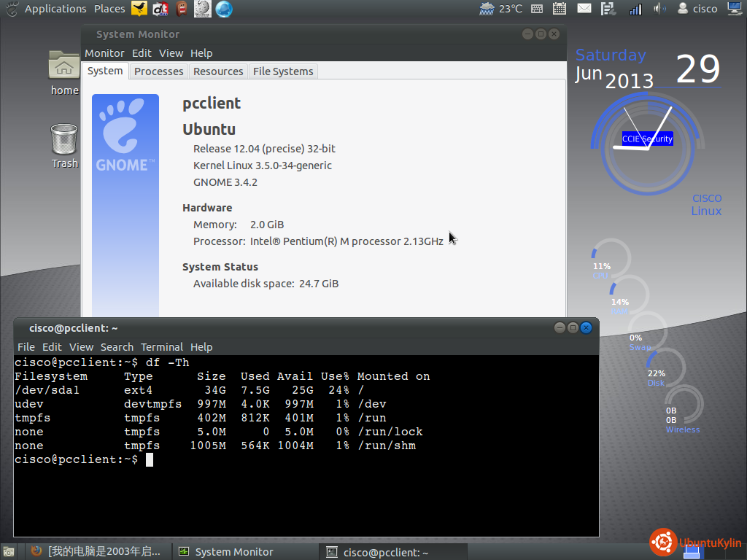Open Applications menu in top panel
747x560 pixels.
point(55,9)
